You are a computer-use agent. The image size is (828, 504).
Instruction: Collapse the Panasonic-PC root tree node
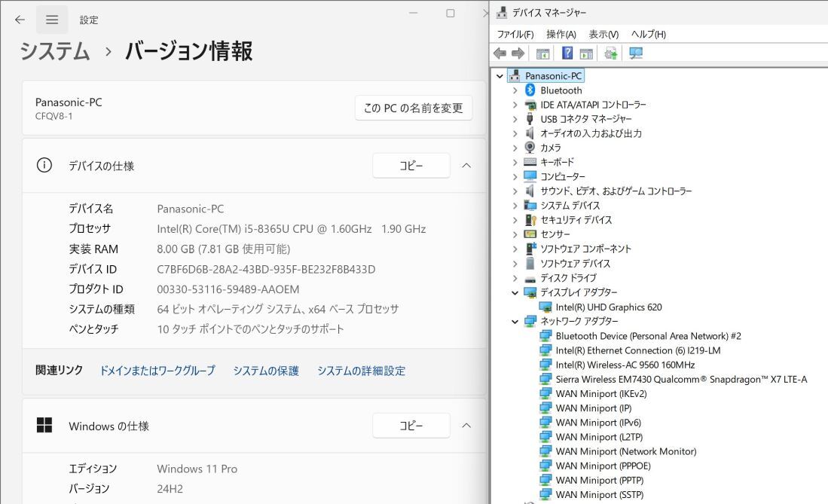click(x=500, y=76)
